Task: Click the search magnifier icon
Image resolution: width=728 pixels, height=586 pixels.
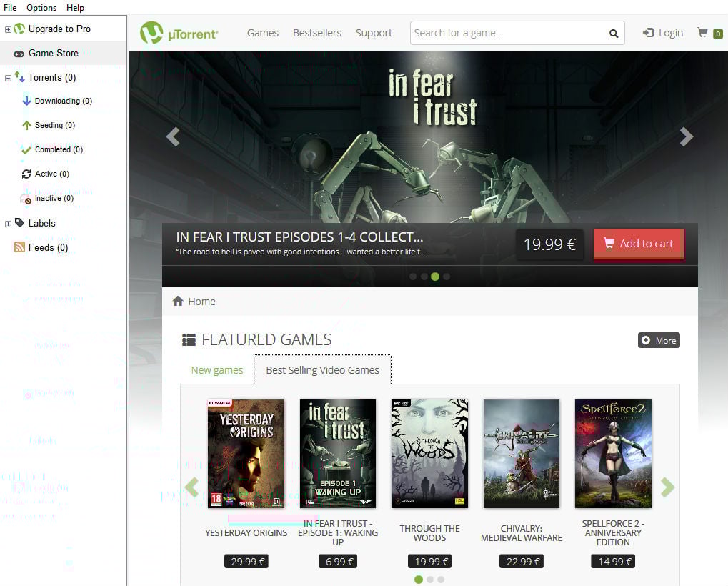Action: pyautogui.click(x=614, y=34)
